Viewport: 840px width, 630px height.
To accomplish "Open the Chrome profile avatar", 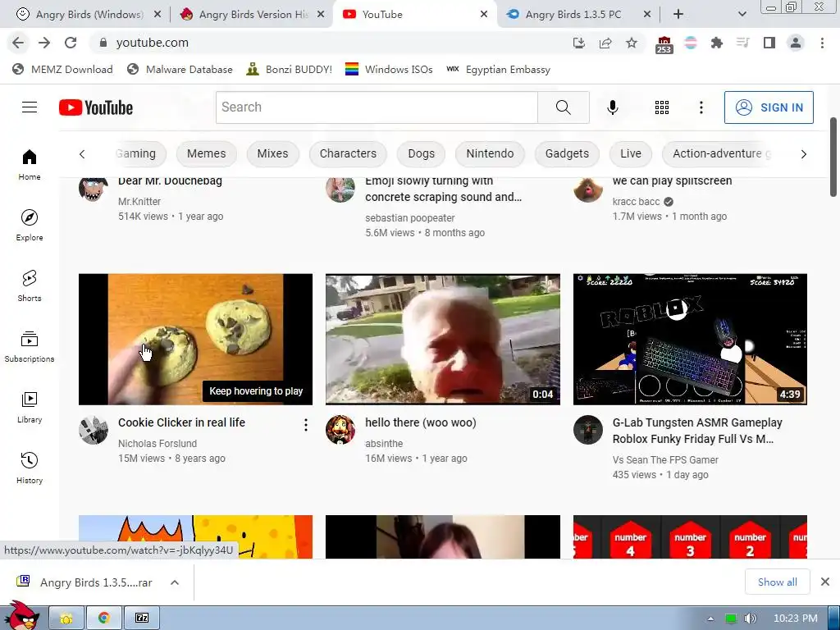I will [796, 43].
